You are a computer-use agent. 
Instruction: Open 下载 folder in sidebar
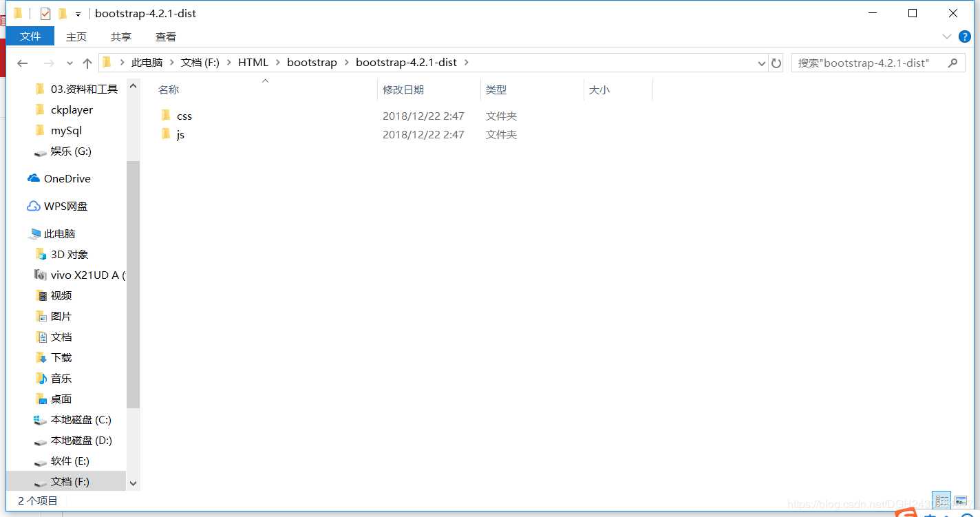pos(61,357)
